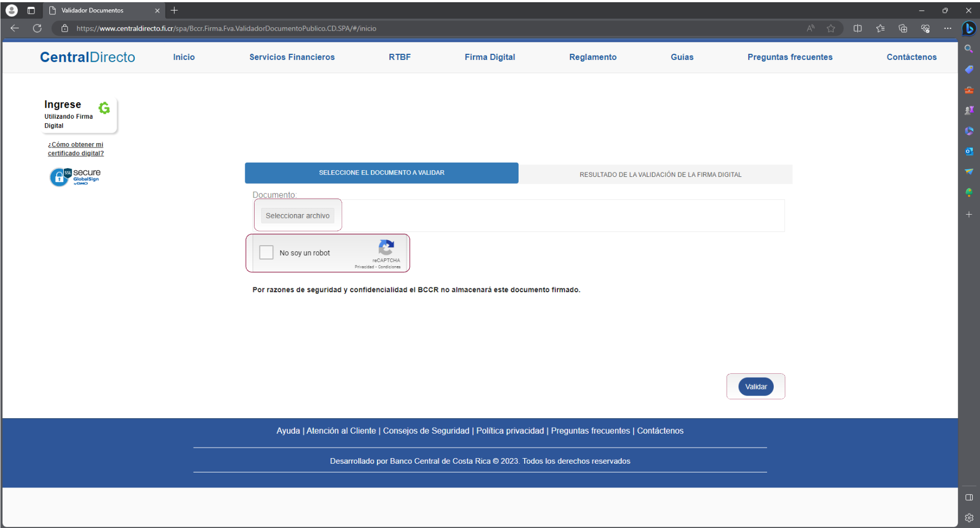Click the Outlook icon in Edge sidebar
The width and height of the screenshot is (980, 528).
tap(969, 151)
